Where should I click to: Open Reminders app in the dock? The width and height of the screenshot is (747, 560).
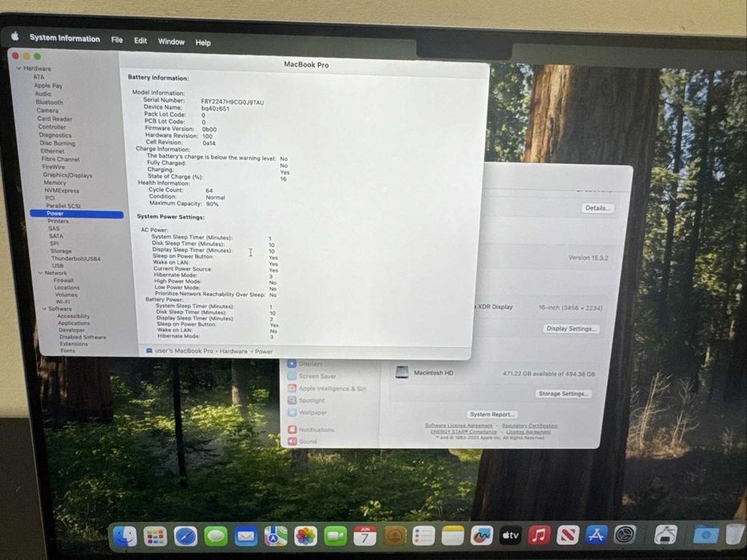click(x=424, y=536)
